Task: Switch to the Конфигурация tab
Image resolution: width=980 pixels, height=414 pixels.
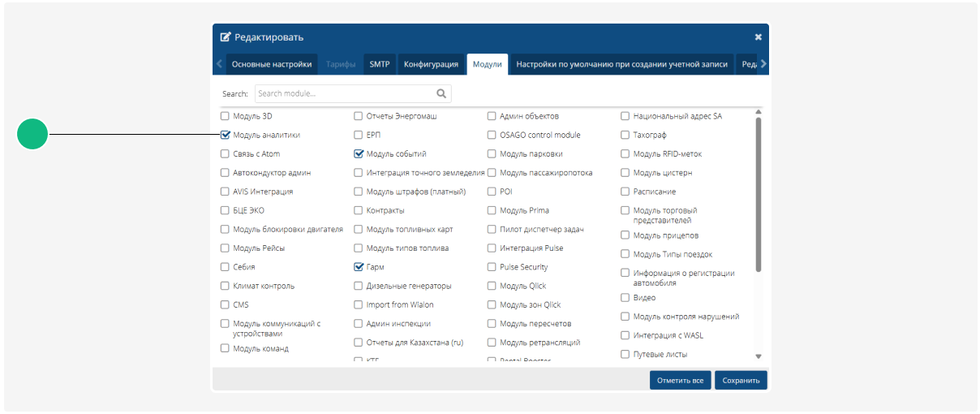Action: [432, 64]
